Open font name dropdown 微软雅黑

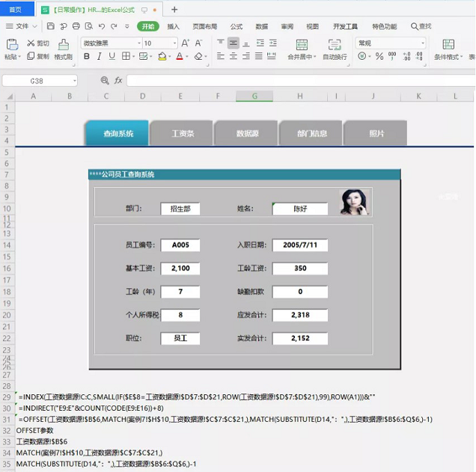(x=139, y=43)
